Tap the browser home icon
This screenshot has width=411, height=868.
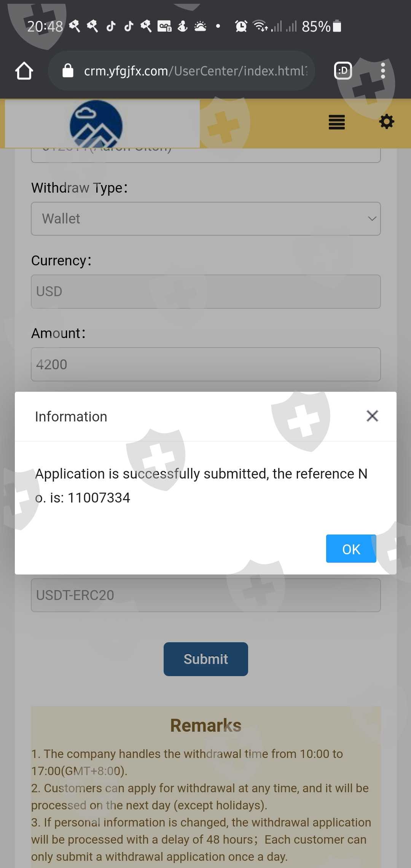point(24,71)
